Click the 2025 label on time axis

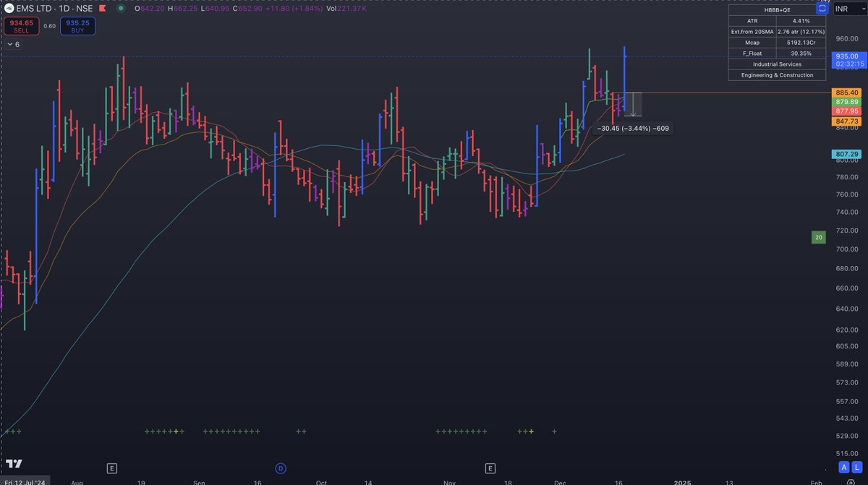(682, 481)
